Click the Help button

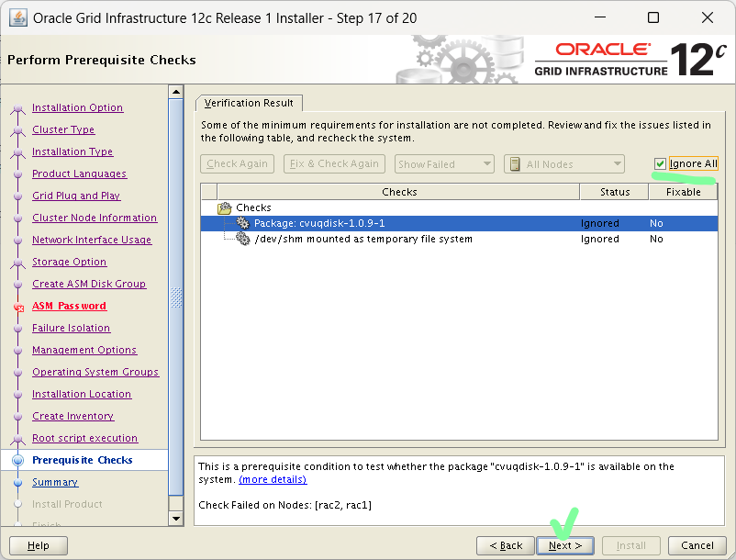click(39, 545)
